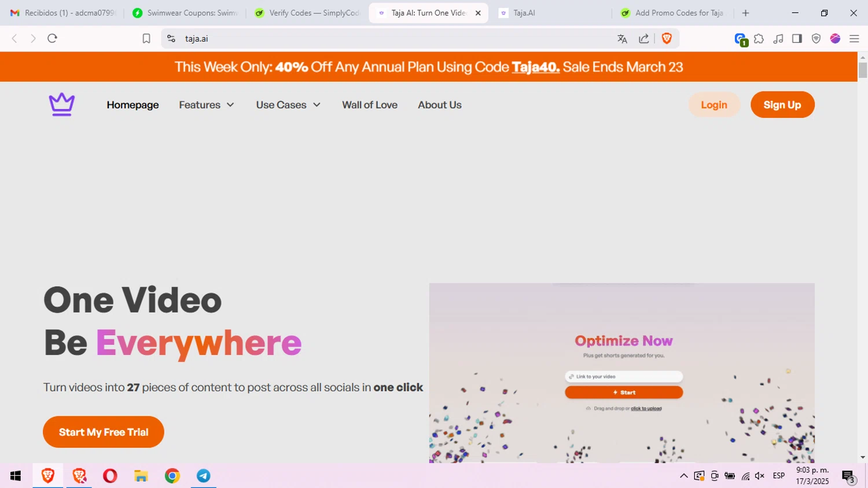Click the scrollbar down arrow
The width and height of the screenshot is (868, 488).
863,457
